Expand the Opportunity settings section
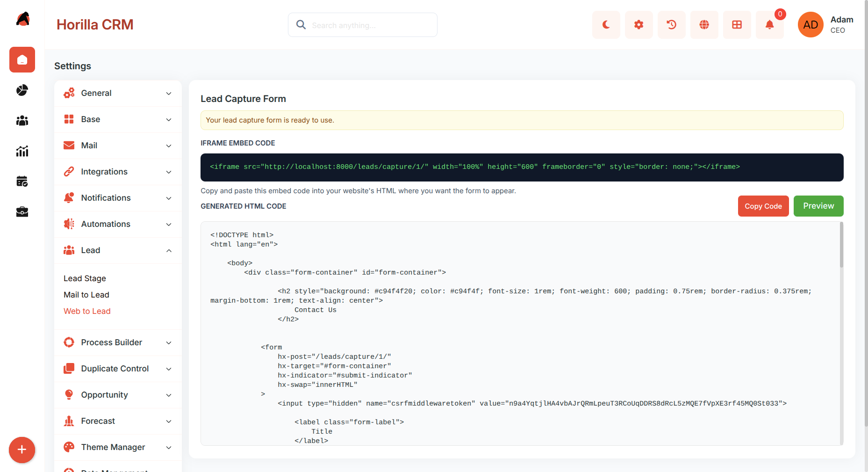 coord(118,395)
